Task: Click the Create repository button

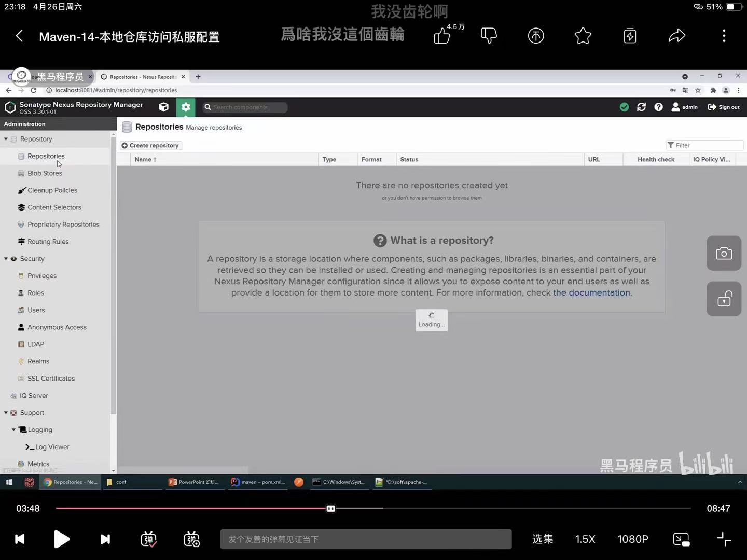Action: tap(150, 145)
